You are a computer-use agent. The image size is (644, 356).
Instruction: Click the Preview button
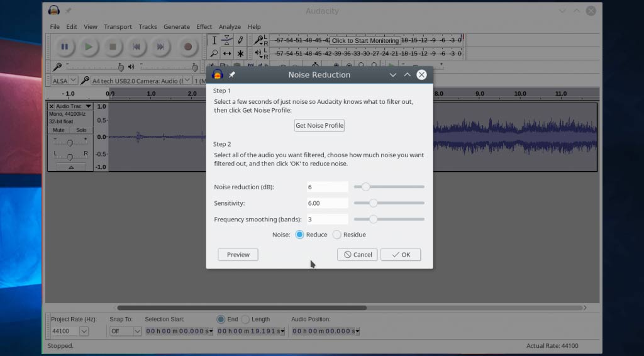tap(238, 255)
